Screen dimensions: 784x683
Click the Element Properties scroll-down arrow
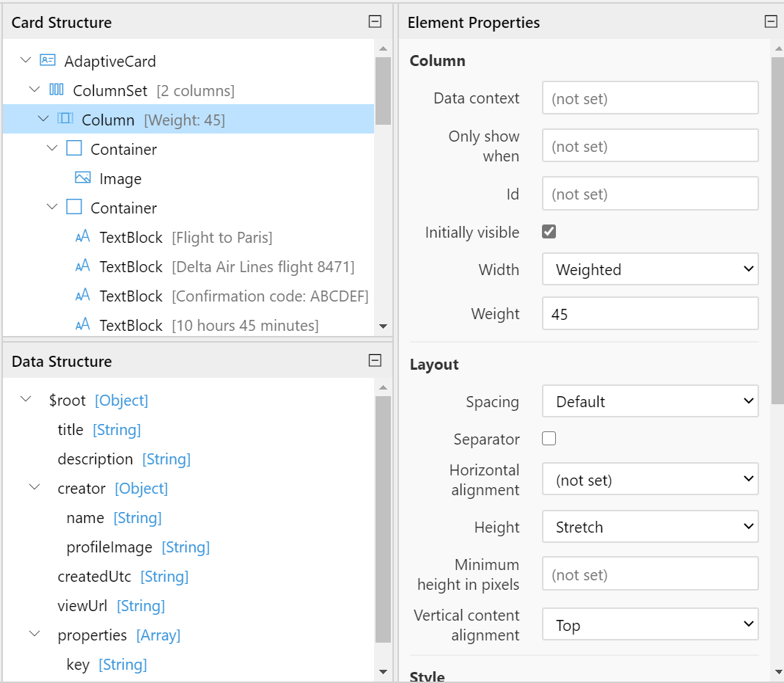coord(778,672)
